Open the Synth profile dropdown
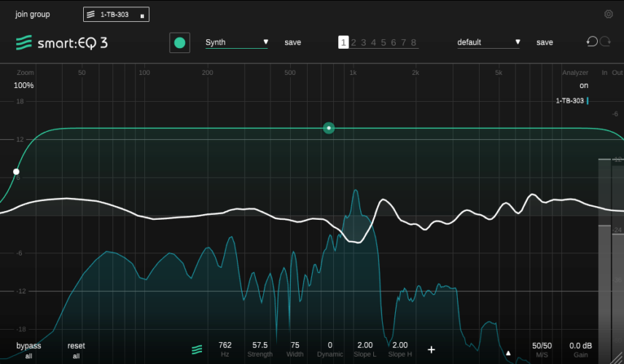 (237, 42)
